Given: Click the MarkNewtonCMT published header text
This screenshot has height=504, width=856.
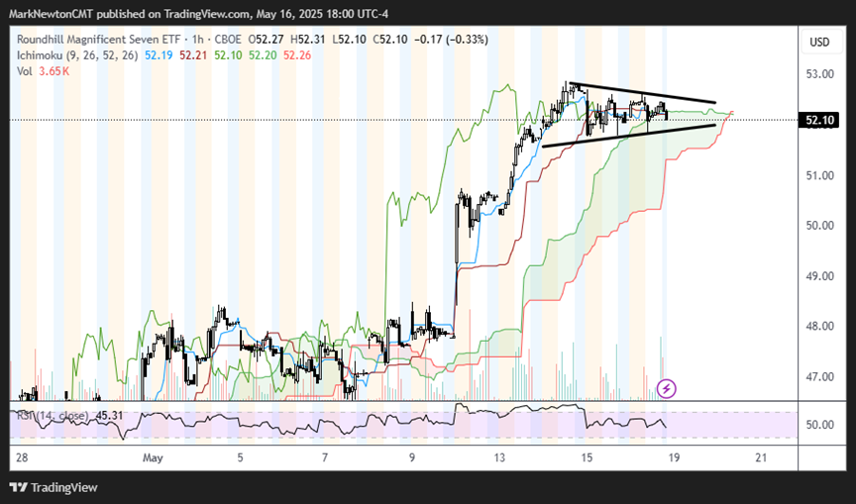Looking at the screenshot, I should coord(199,14).
